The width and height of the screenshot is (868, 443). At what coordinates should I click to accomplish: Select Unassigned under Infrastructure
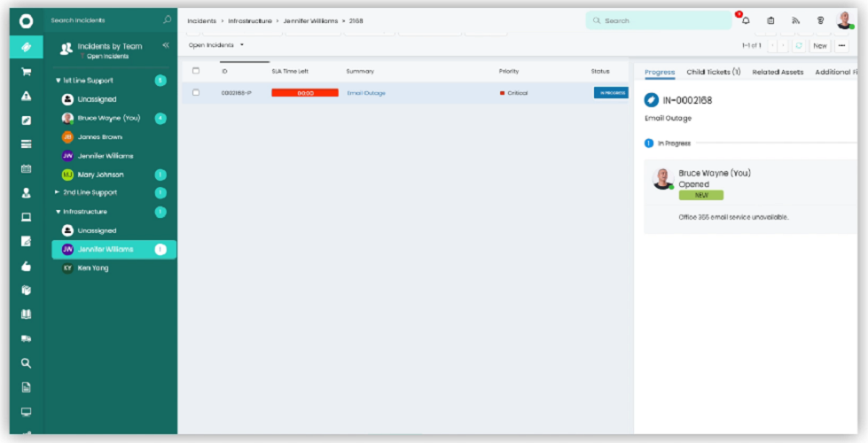(x=97, y=230)
